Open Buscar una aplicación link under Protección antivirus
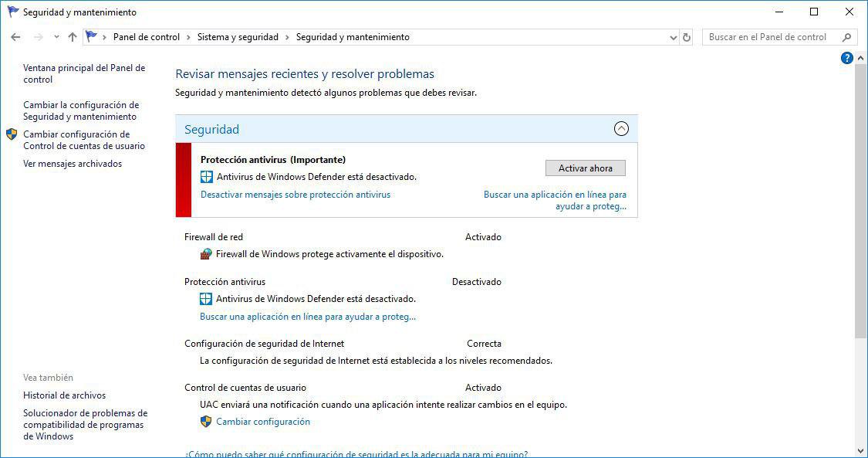 (x=308, y=317)
